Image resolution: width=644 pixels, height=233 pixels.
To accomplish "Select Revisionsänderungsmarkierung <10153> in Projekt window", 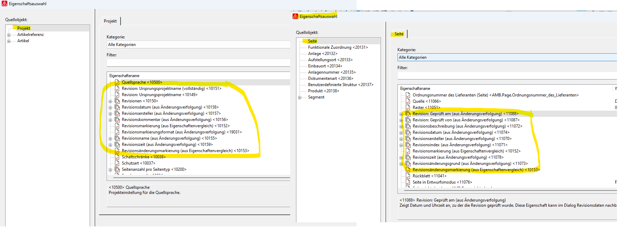I will pos(185,151).
